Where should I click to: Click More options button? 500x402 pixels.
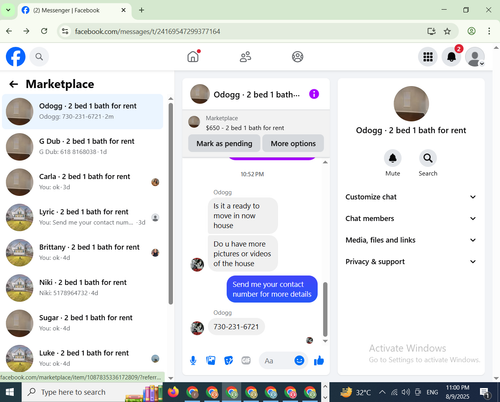[x=293, y=143]
